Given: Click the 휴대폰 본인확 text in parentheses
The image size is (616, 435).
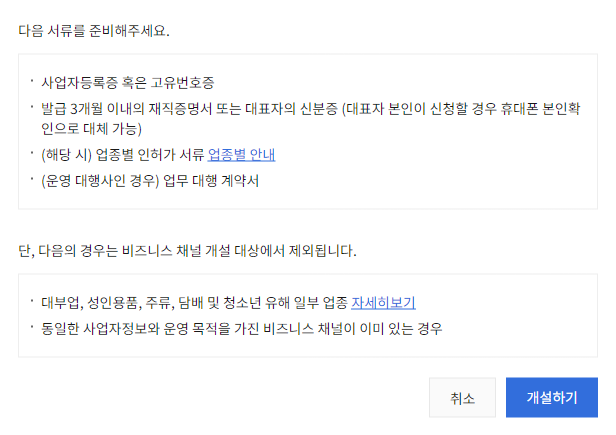Looking at the screenshot, I should click(x=555, y=106).
